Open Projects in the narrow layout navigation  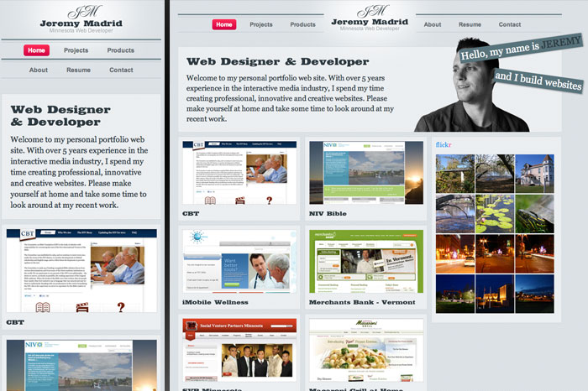(76, 50)
